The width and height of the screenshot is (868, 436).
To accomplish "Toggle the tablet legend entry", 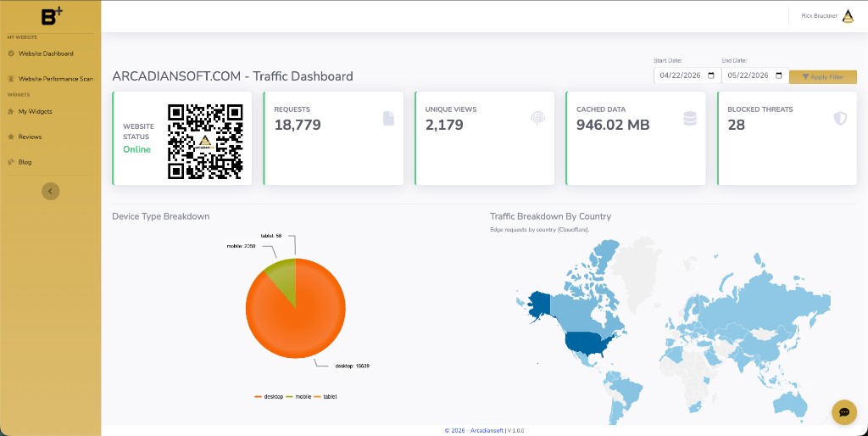I will tap(325, 397).
